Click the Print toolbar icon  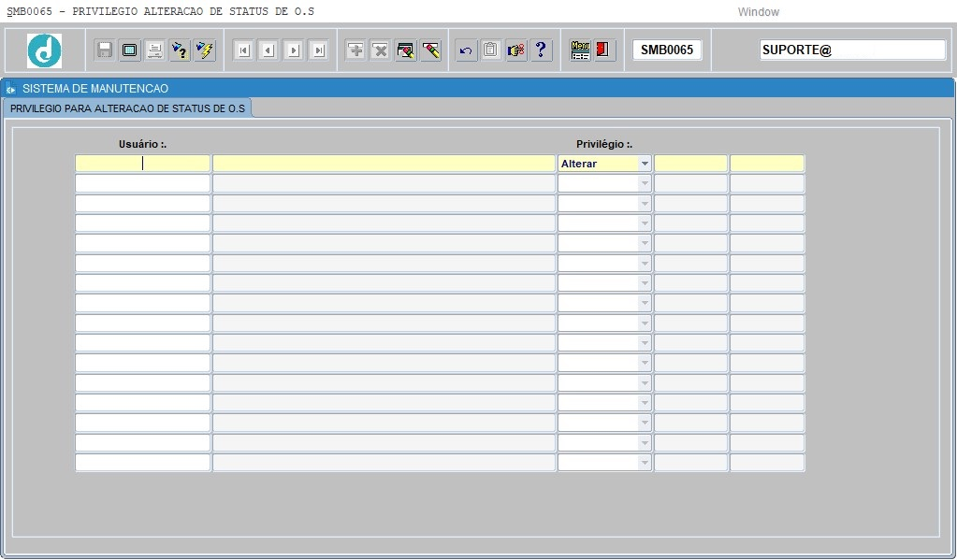coord(154,50)
